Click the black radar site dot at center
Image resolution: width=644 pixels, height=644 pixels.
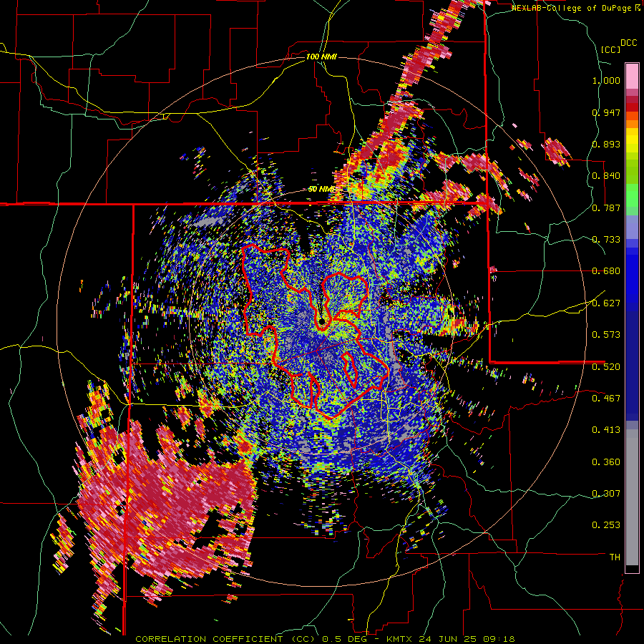[x=322, y=321]
